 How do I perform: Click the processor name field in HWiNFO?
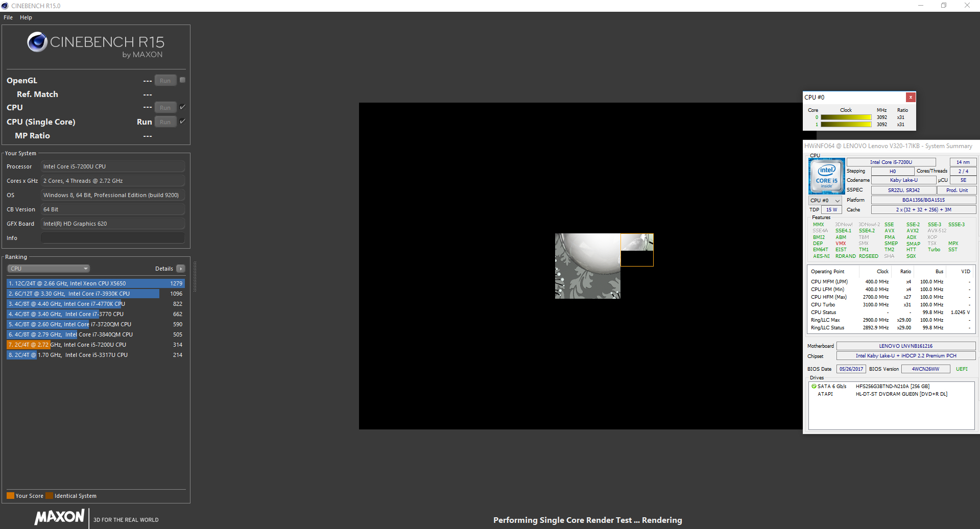coord(891,162)
